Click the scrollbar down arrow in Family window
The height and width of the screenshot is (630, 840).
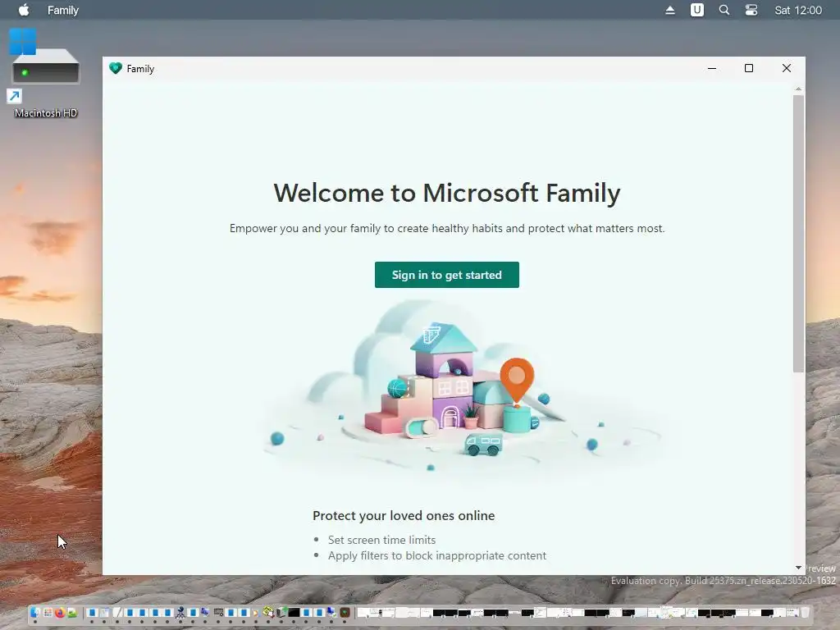tap(798, 568)
